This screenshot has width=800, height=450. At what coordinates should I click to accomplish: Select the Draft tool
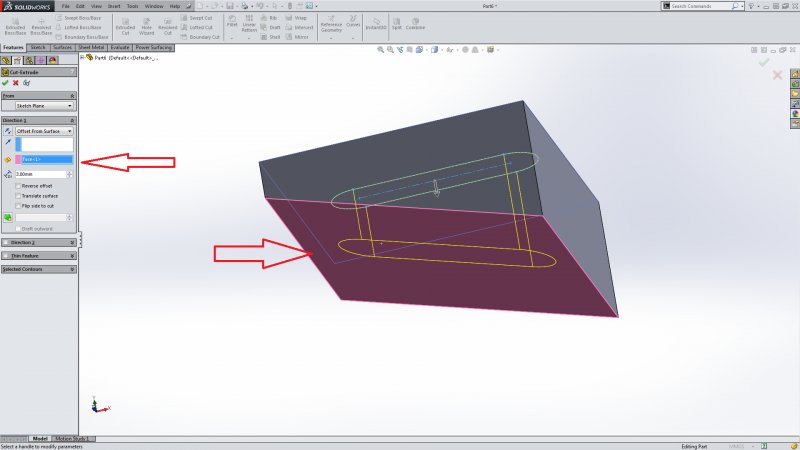pos(270,28)
